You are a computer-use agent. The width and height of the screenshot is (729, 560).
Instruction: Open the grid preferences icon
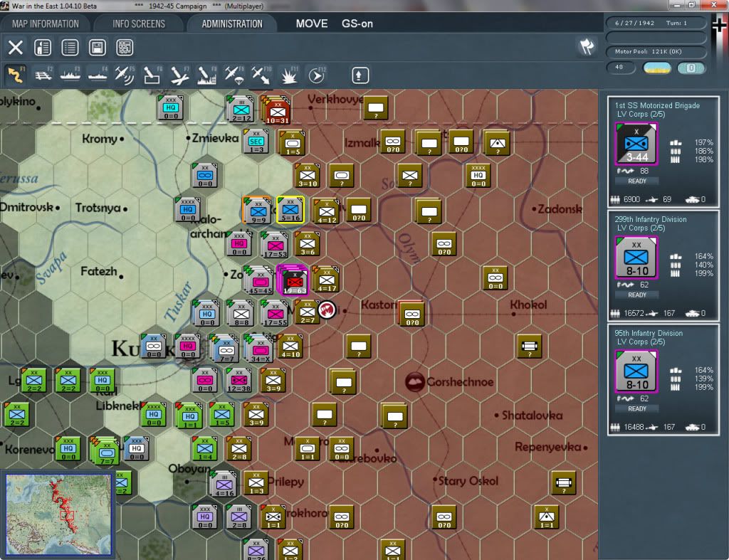[x=125, y=48]
